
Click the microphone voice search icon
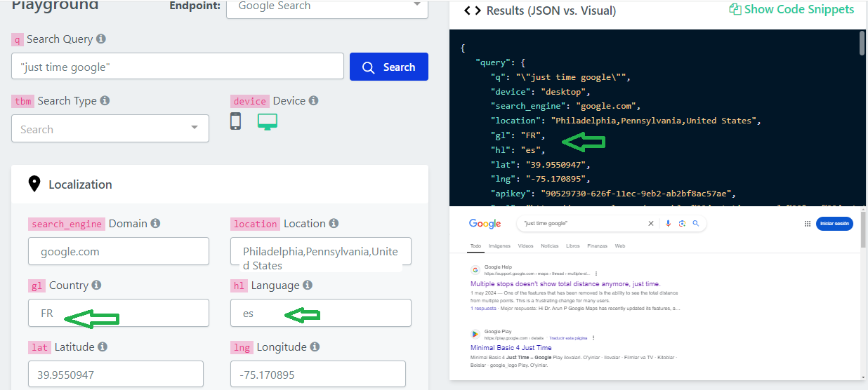[x=668, y=224]
